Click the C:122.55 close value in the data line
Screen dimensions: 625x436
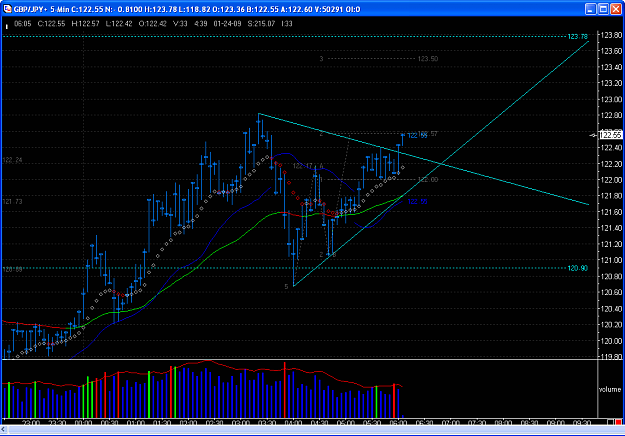point(51,24)
